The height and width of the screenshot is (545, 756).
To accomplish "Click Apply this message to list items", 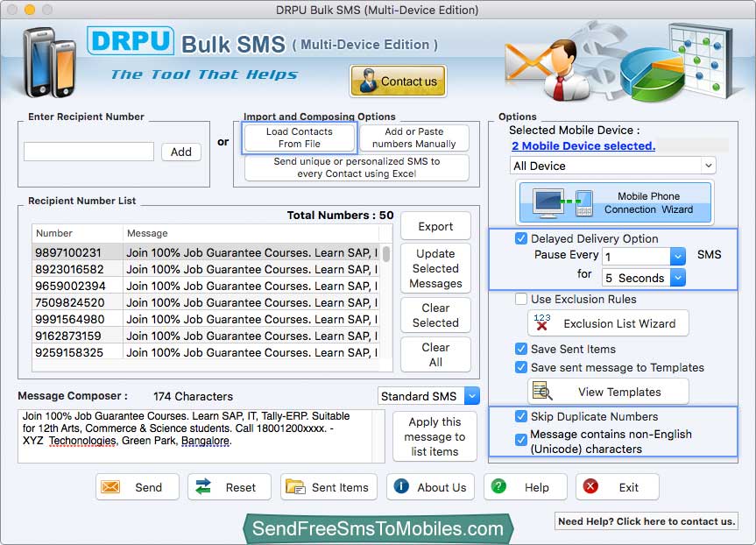I will tap(435, 436).
